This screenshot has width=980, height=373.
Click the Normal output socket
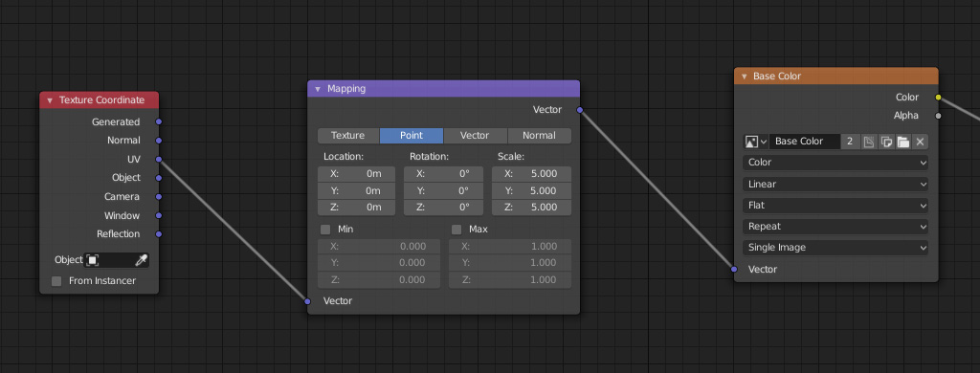159,141
